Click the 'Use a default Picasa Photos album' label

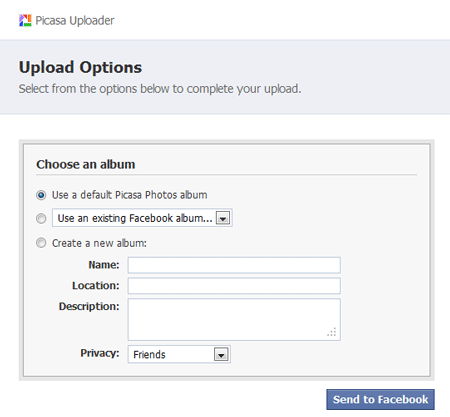coord(129,195)
